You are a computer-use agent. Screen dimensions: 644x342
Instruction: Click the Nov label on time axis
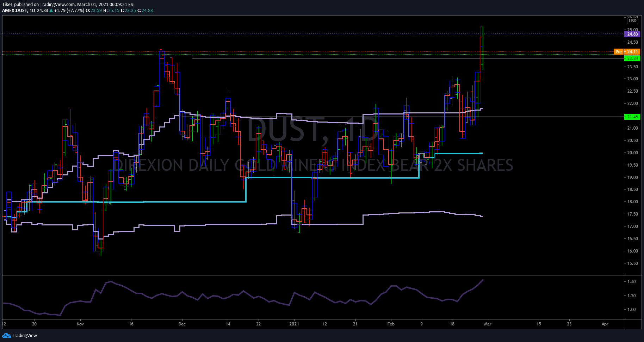tap(80, 324)
